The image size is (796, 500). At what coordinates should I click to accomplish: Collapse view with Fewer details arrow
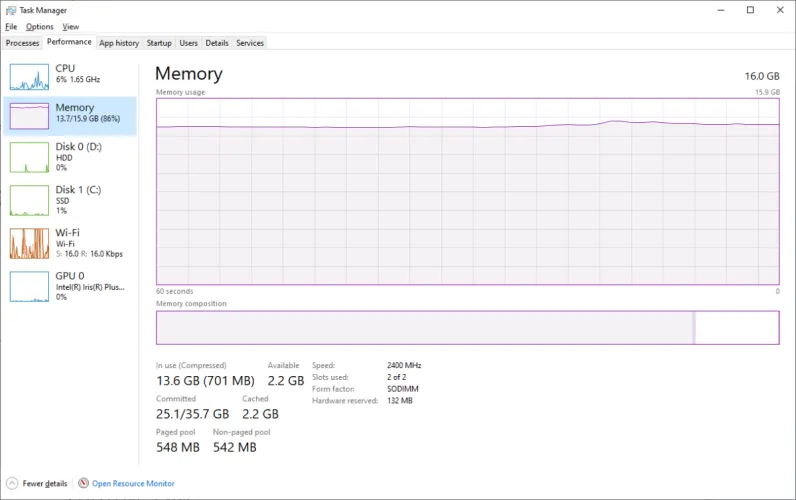pos(12,484)
